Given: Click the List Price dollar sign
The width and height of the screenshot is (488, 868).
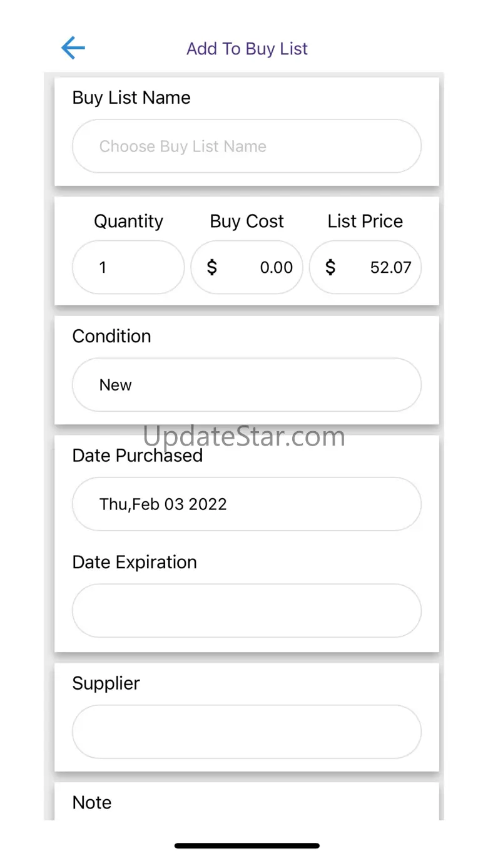Looking at the screenshot, I should 330,267.
